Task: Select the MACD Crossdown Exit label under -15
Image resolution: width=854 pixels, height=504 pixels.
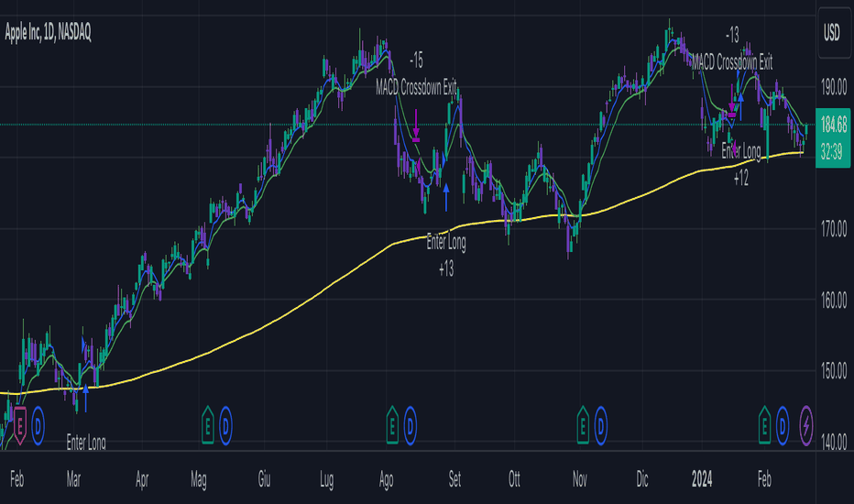Action: click(416, 87)
